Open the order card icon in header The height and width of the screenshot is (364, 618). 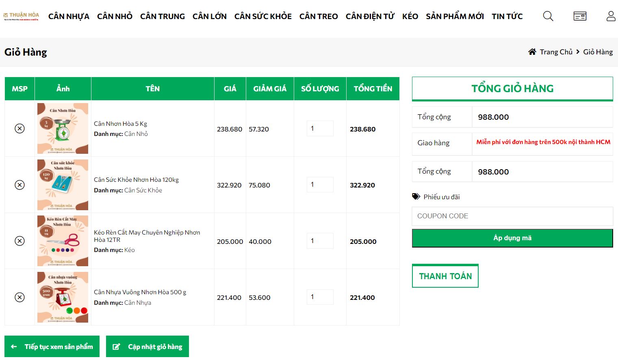click(x=580, y=16)
